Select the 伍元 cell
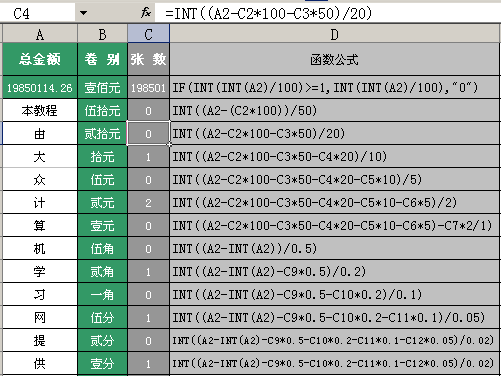 click(102, 179)
